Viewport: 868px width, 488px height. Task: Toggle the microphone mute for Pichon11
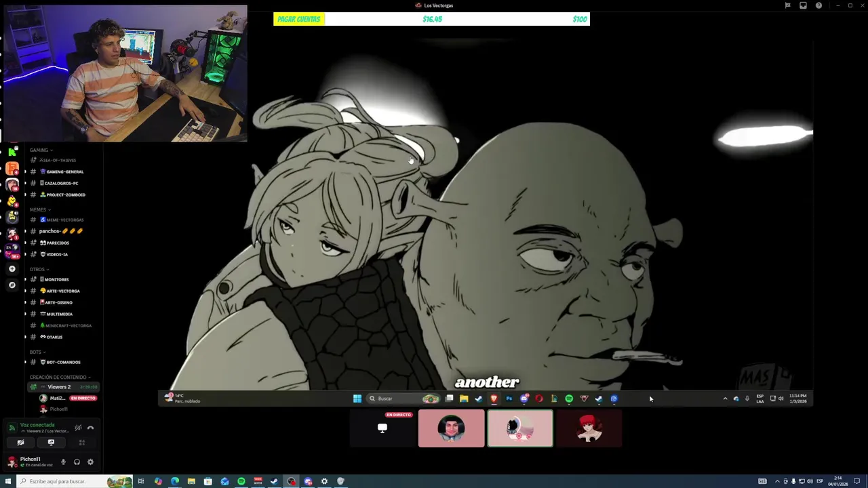(63, 462)
